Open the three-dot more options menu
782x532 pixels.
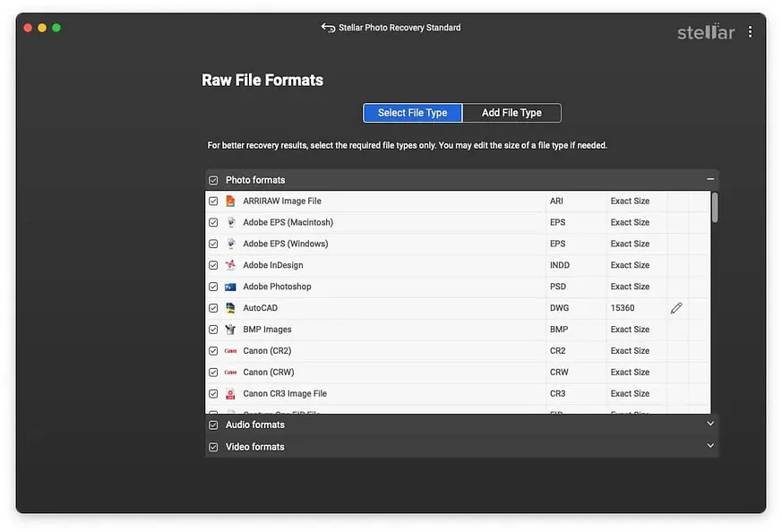[x=750, y=32]
